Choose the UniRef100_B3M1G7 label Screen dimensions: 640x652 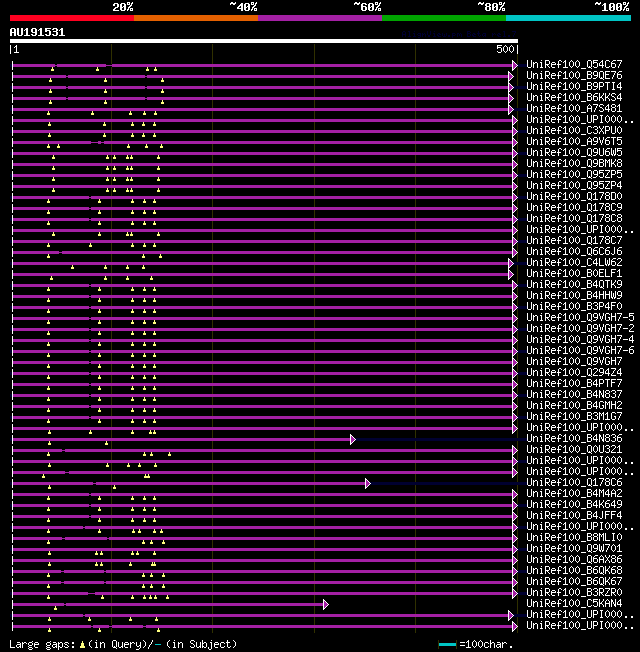574,417
